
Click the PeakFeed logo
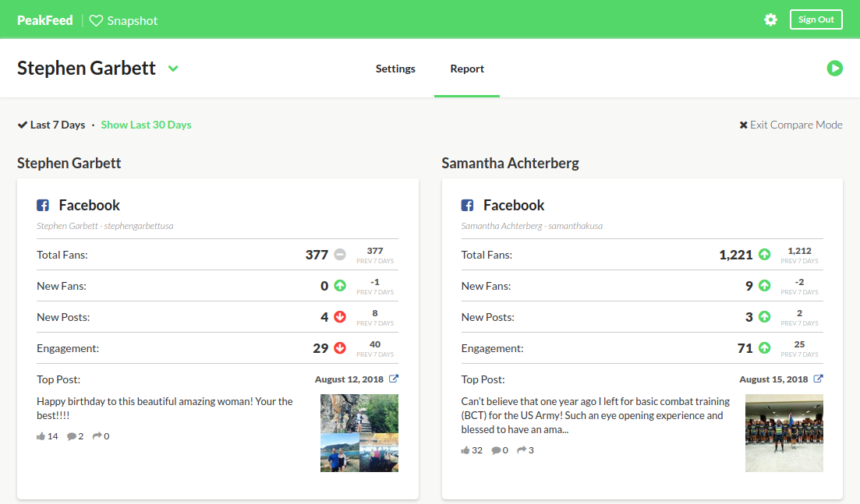[x=45, y=20]
